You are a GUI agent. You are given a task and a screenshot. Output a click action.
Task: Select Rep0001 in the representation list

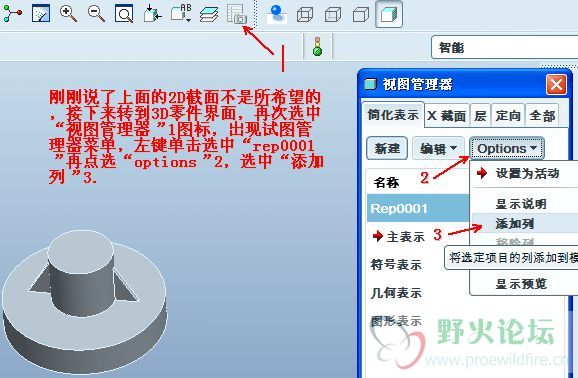418,209
